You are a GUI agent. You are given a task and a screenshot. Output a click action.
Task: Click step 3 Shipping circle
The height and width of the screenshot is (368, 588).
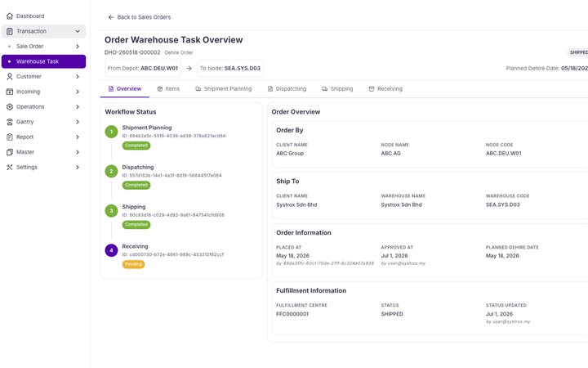[x=111, y=211]
